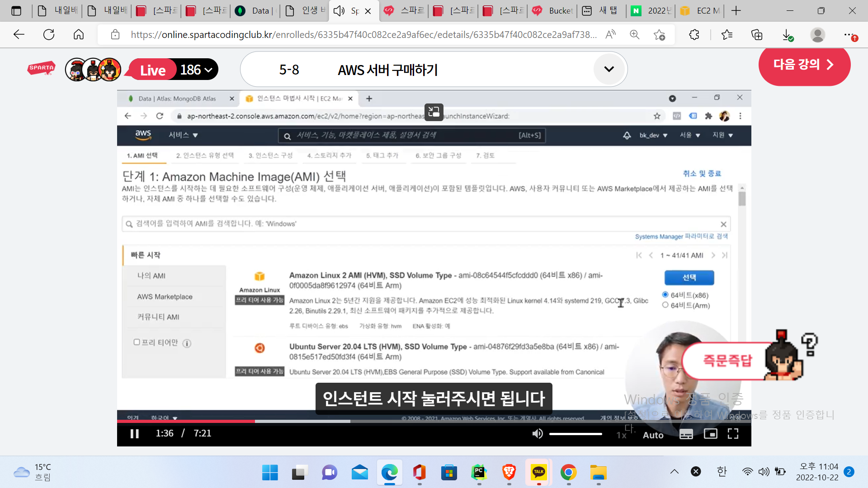
Task: Open the 즉문즉답 Q&A button
Action: click(727, 360)
